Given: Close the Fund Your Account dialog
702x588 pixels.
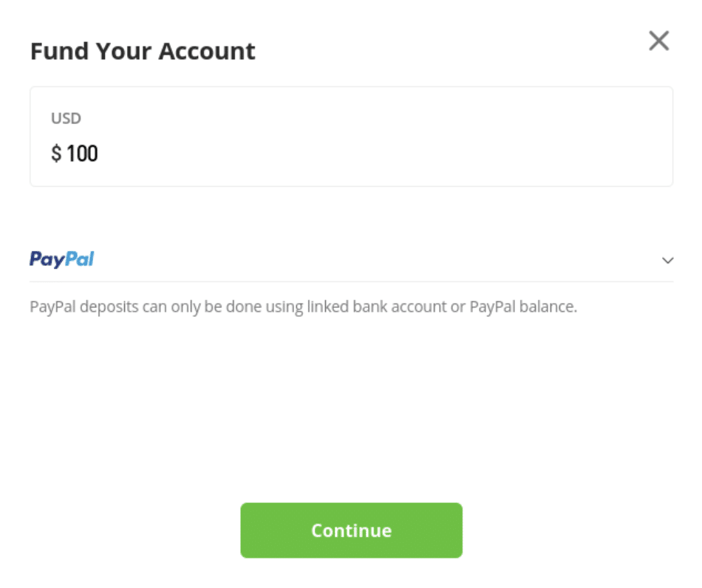Looking at the screenshot, I should click(x=658, y=41).
